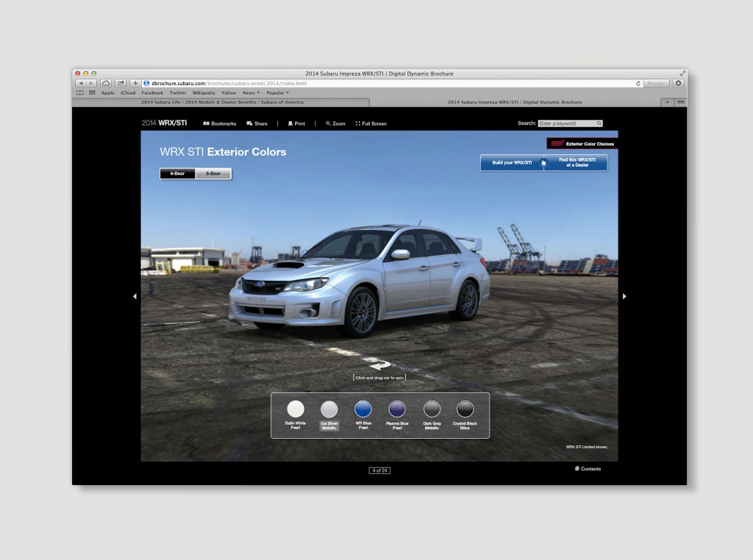Screen dimensions: 753x560
Task: Open the Downloads icon in Safari toolbar
Action: [678, 84]
